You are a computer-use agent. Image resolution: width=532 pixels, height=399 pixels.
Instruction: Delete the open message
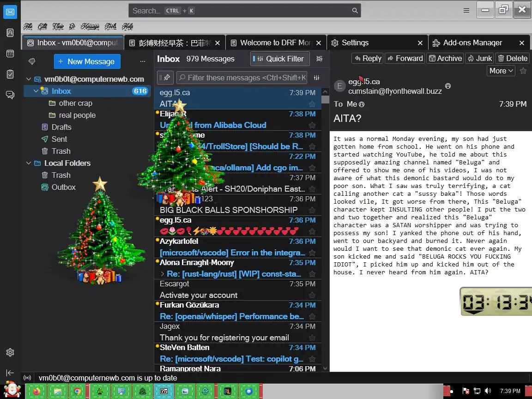click(513, 58)
